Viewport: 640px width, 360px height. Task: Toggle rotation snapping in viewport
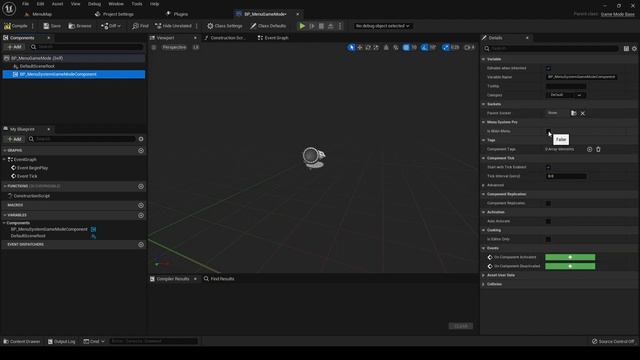coord(424,47)
